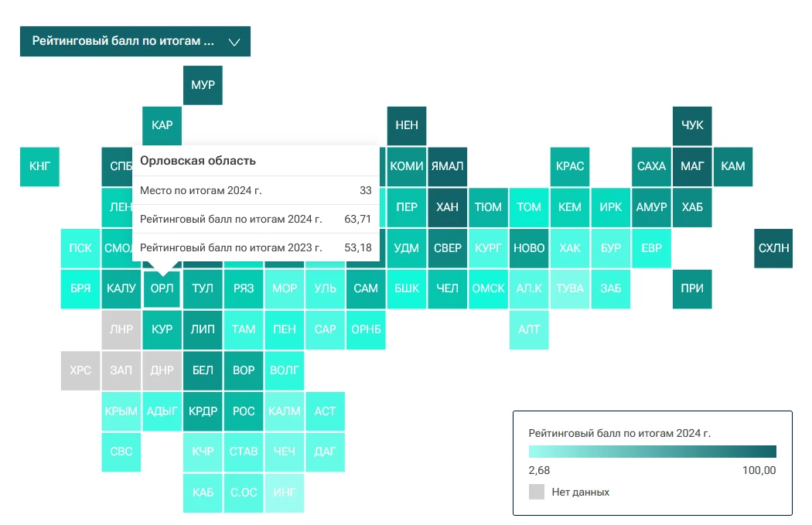Click the НЕН Nenets tile
Screen dimensions: 812x525
click(x=407, y=125)
